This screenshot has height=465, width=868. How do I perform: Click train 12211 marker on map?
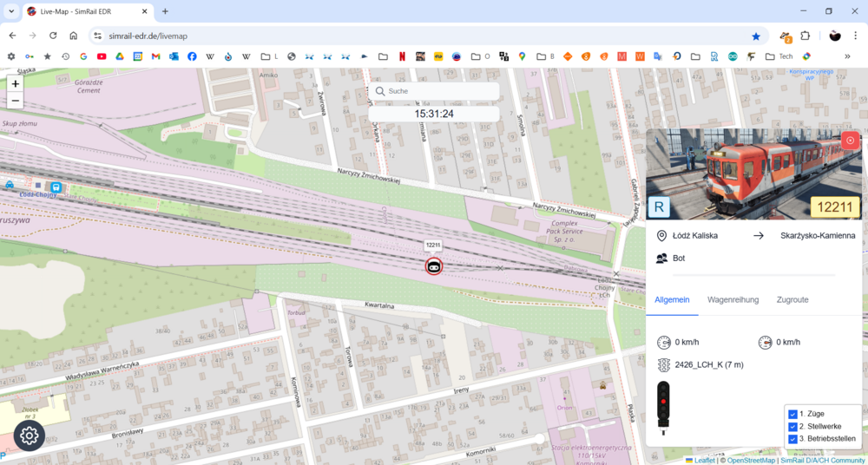pos(434,266)
